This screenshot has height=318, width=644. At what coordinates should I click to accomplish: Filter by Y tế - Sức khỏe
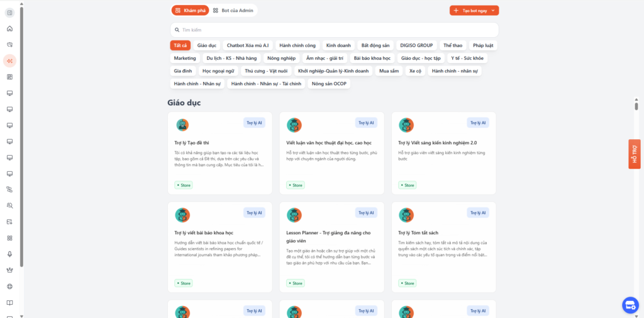click(x=467, y=58)
